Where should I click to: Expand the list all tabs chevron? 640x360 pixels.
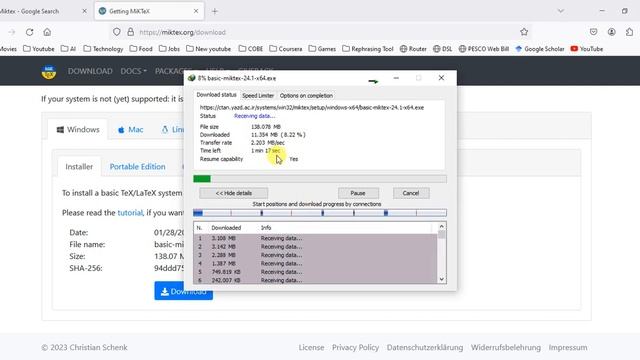(x=561, y=11)
